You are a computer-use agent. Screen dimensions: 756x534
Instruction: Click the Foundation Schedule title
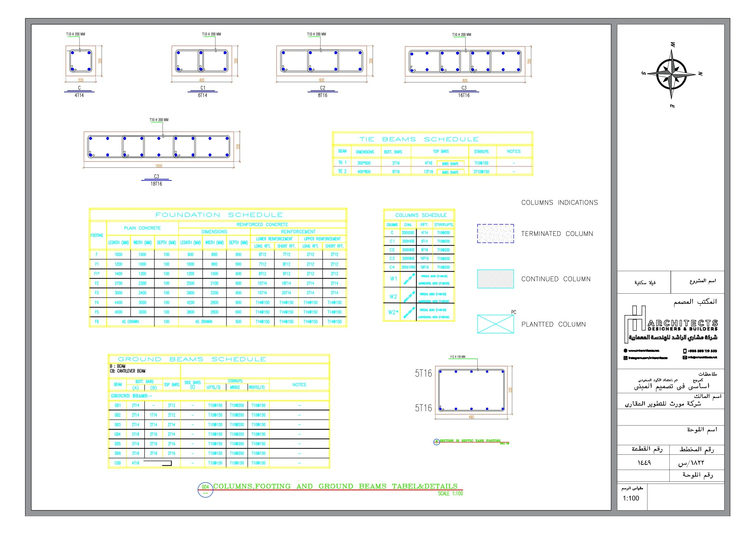pos(219,215)
